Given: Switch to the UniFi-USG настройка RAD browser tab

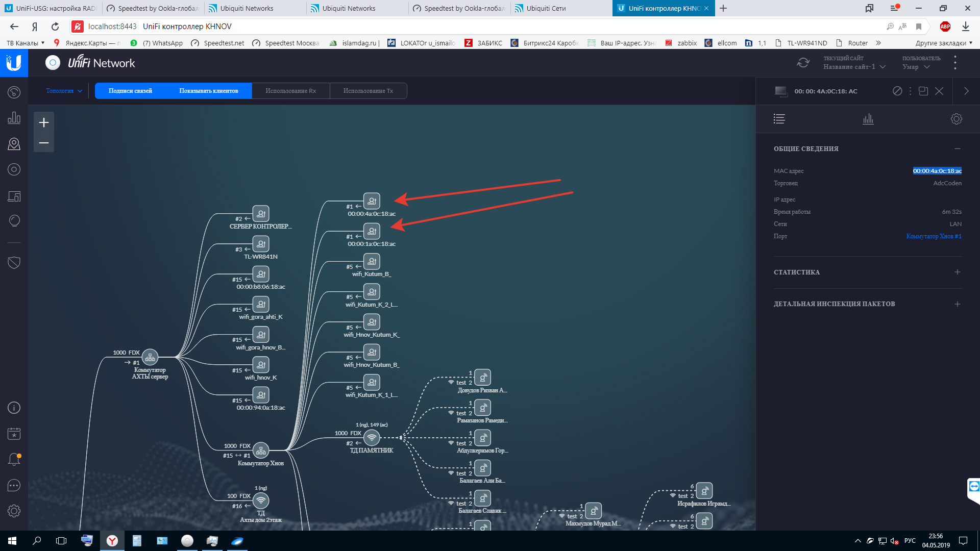Looking at the screenshot, I should pos(51,8).
